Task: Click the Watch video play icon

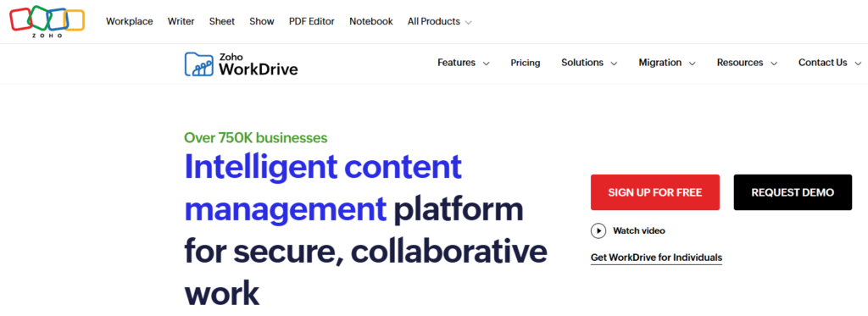Action: tap(598, 230)
